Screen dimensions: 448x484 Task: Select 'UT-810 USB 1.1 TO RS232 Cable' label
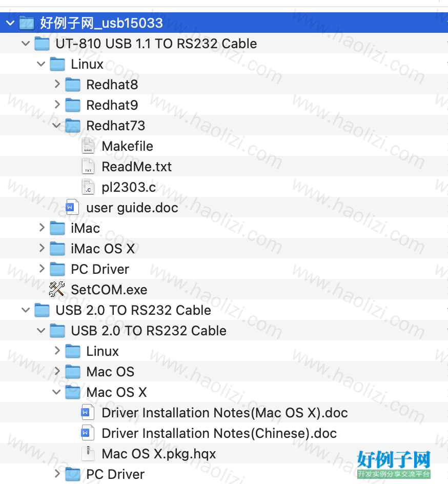pyautogui.click(x=156, y=44)
